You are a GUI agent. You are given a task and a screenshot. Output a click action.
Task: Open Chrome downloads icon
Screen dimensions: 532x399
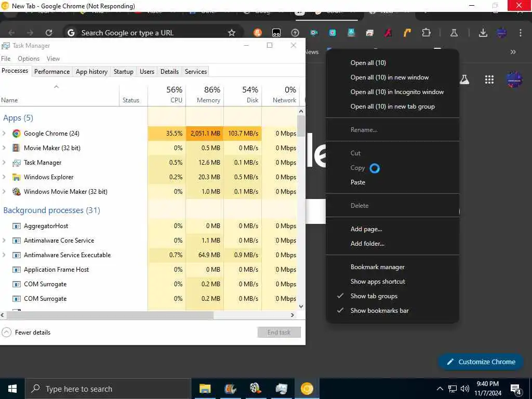pos(483,33)
